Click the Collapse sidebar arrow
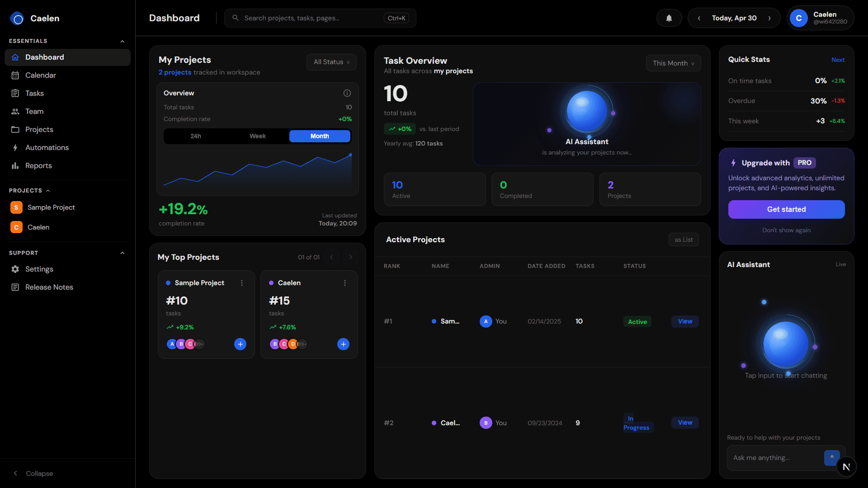Screen dimensions: 868x488 [x=15, y=473]
